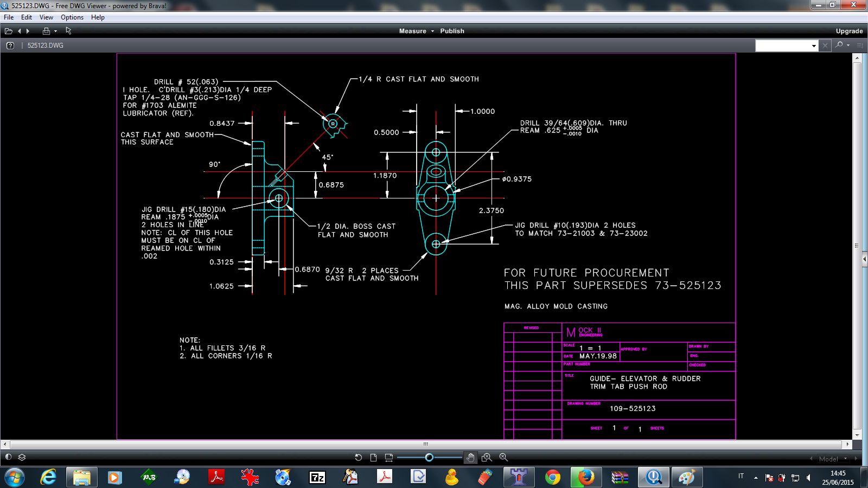The width and height of the screenshot is (868, 488).
Task: Click the Upgrade link
Action: pyautogui.click(x=849, y=31)
